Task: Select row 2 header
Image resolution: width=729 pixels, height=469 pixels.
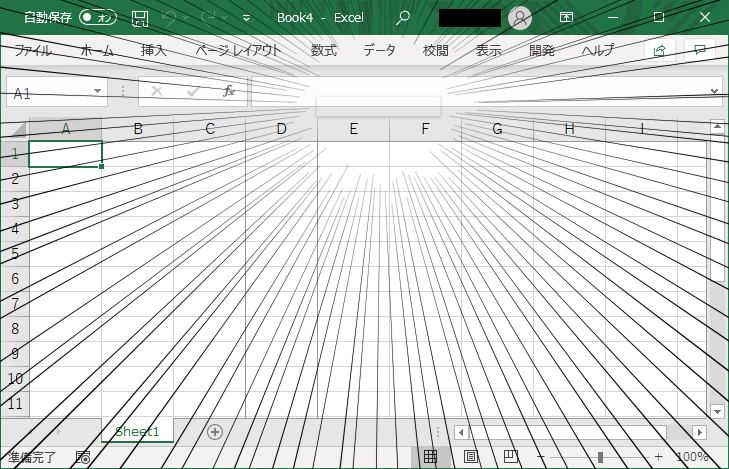Action: pos(15,179)
